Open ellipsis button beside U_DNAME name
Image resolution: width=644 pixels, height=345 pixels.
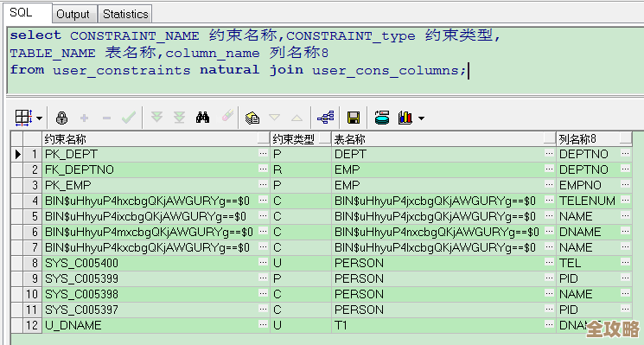pos(264,325)
